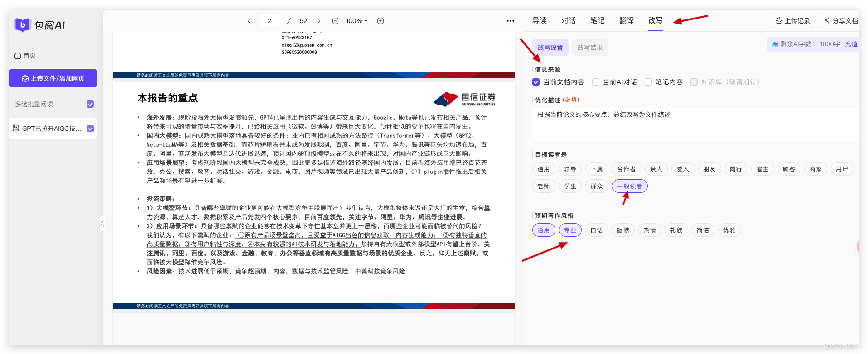Open the 改写设置 sub-tab

pyautogui.click(x=550, y=48)
